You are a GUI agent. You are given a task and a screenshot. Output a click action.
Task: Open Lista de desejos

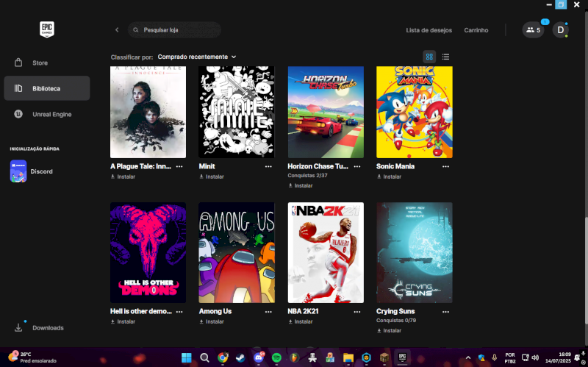tap(429, 30)
